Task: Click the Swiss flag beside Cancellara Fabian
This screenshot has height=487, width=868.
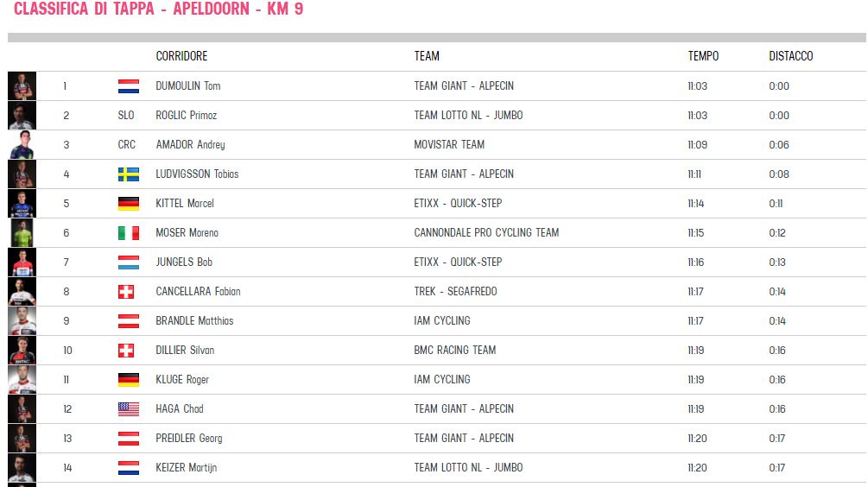Action: [x=126, y=292]
